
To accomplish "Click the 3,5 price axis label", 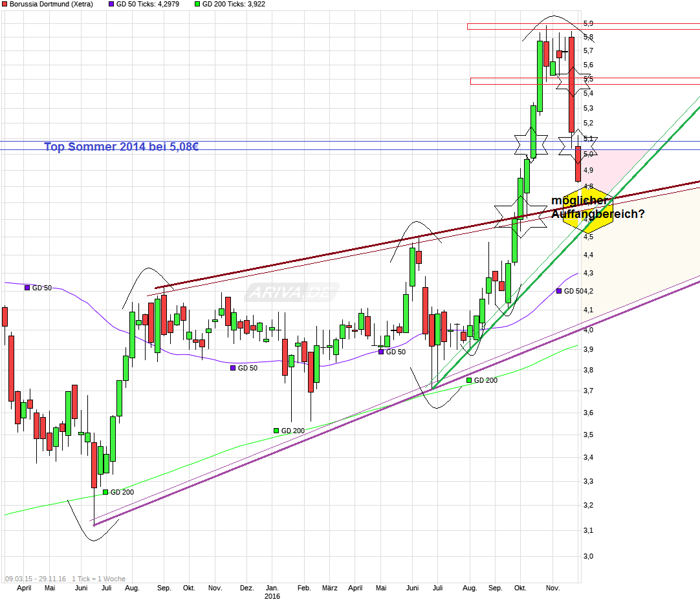I will (588, 435).
